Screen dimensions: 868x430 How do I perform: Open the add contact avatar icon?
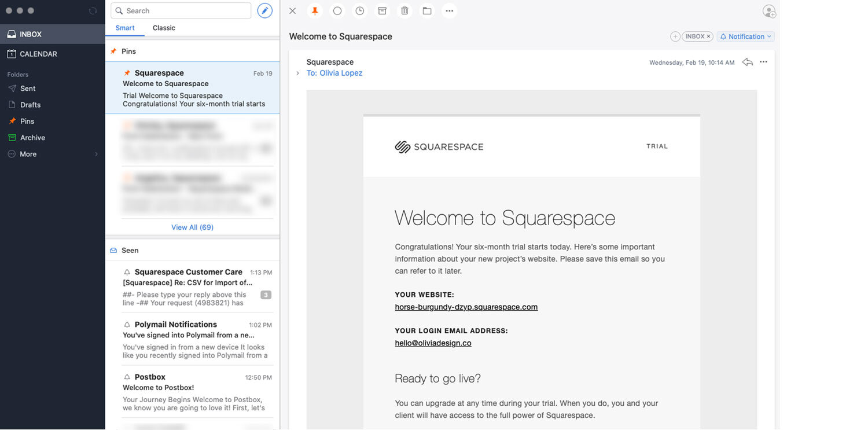(769, 11)
